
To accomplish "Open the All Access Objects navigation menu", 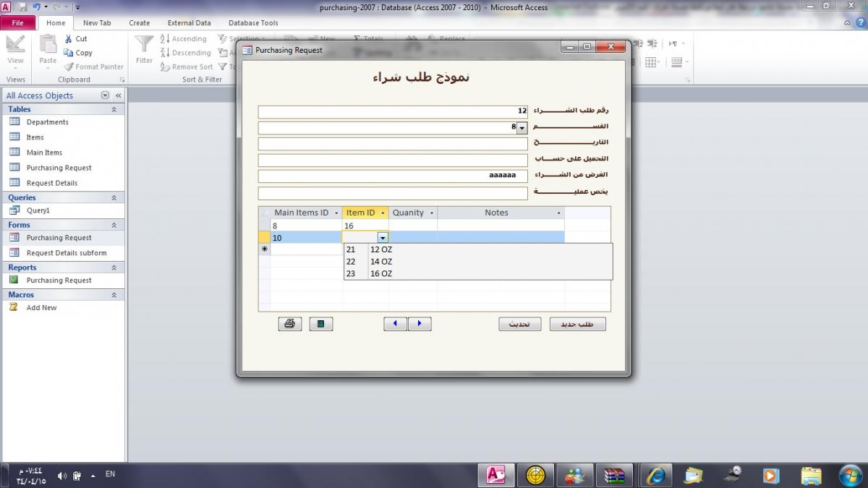I will pos(105,95).
